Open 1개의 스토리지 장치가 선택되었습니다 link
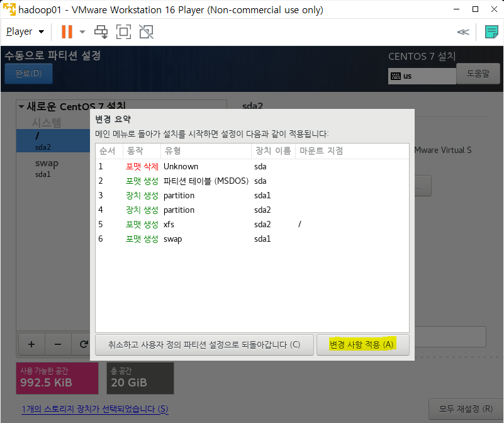The image size is (504, 423). point(95,409)
